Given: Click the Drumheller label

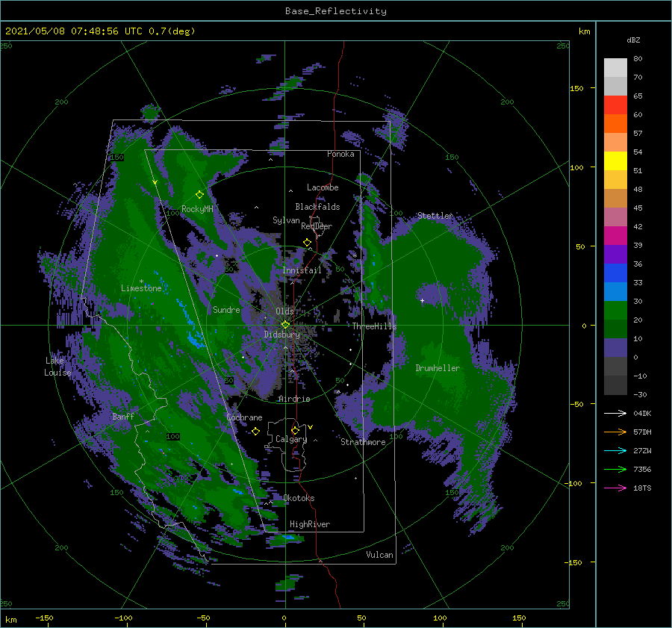Looking at the screenshot, I should [x=438, y=368].
